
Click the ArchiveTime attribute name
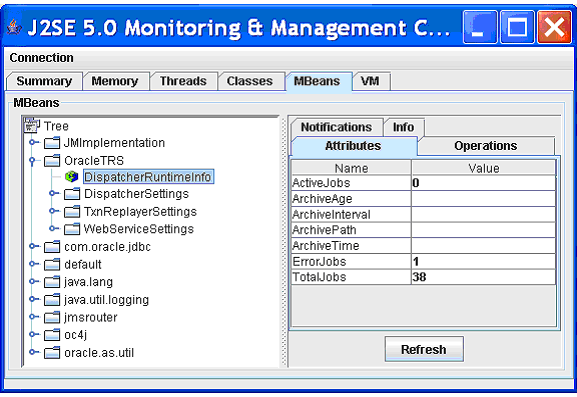pos(326,245)
